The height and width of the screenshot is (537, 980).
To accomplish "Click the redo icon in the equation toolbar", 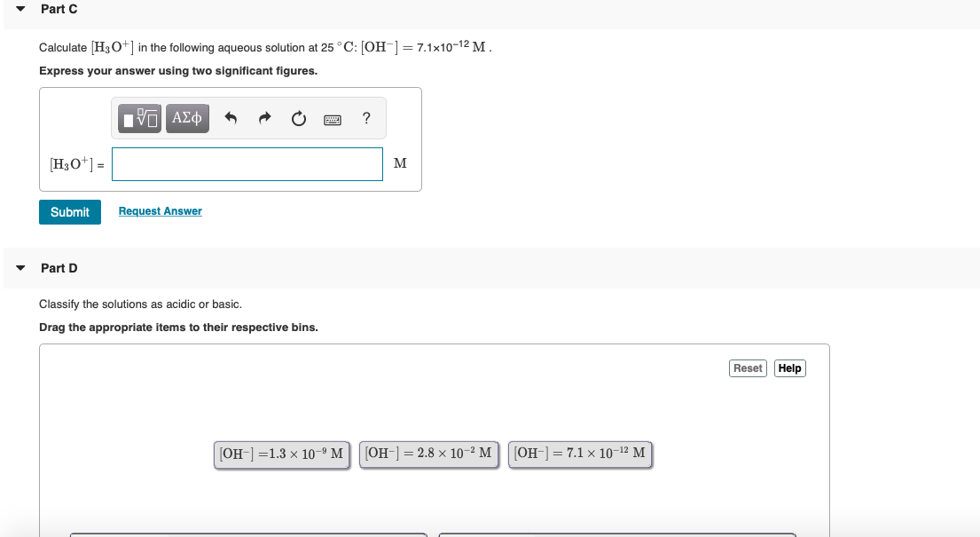I will [x=264, y=118].
